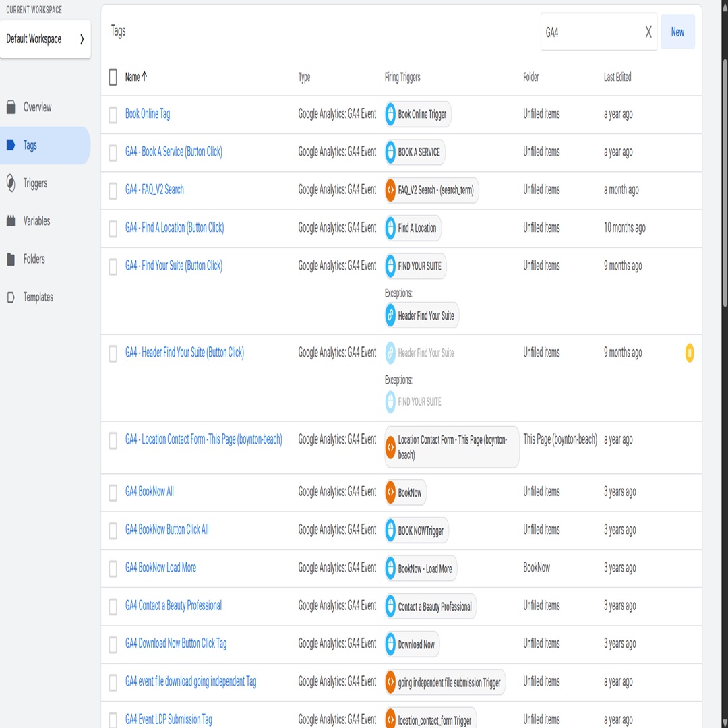Click the Tags page heading

pos(118,31)
